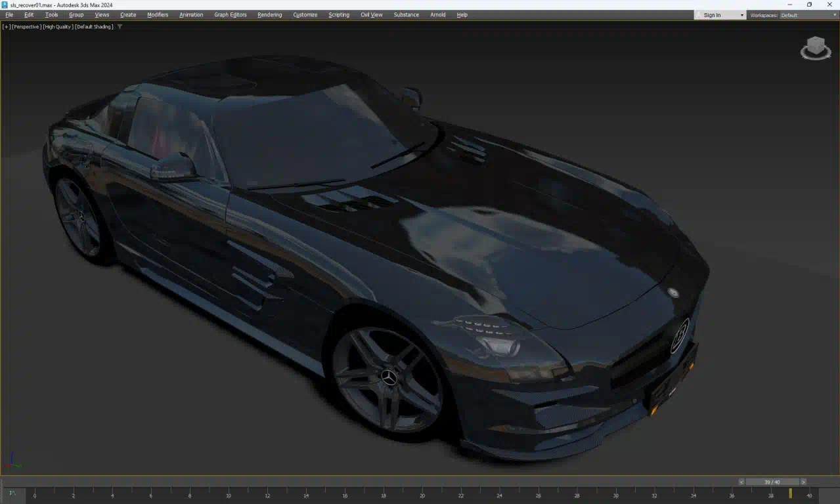
Task: Open the [High Quality] viewport preset menu
Action: click(58, 27)
